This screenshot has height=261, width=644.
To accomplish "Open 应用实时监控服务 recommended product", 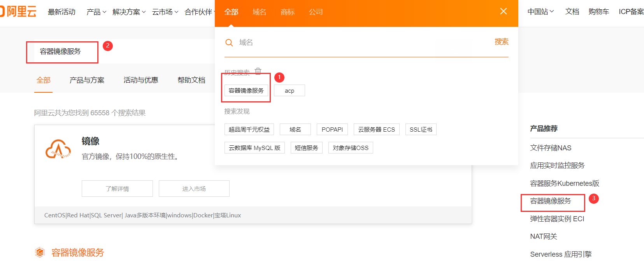I will click(557, 166).
